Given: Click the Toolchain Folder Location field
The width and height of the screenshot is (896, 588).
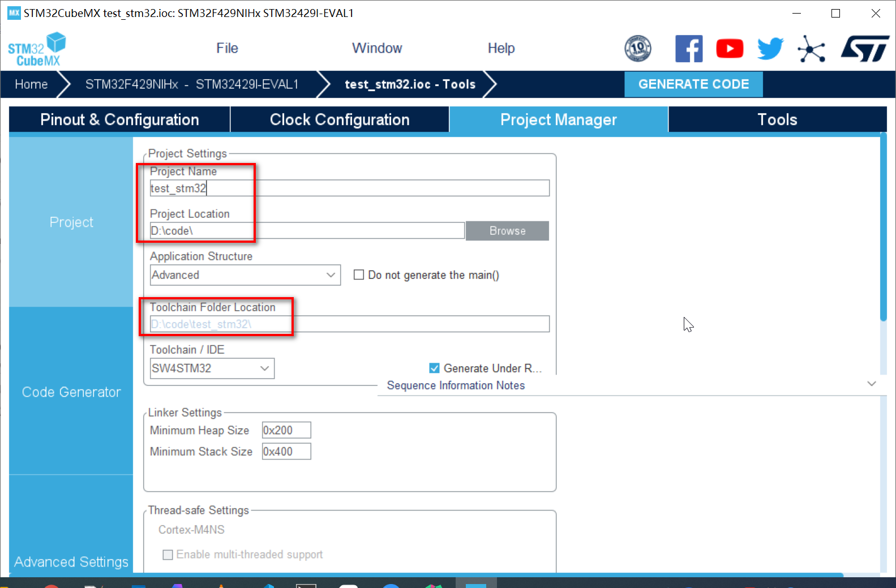Looking at the screenshot, I should [x=349, y=324].
